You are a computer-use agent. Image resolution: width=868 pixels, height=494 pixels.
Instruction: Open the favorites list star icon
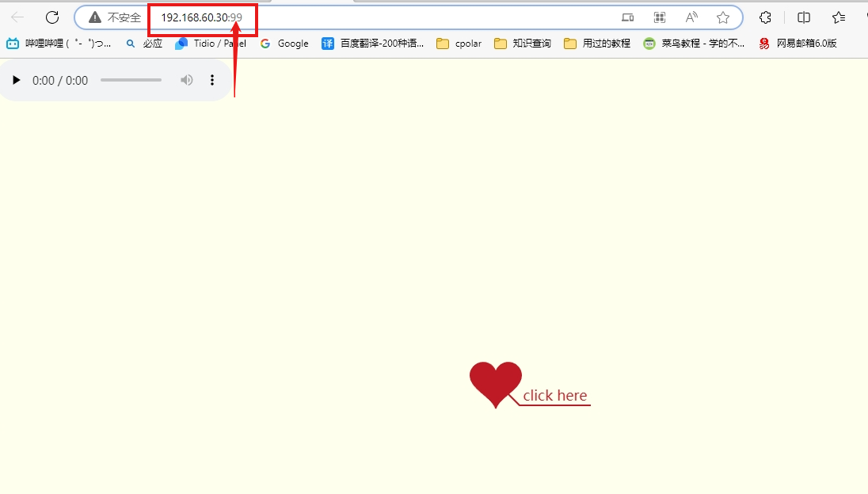[838, 17]
